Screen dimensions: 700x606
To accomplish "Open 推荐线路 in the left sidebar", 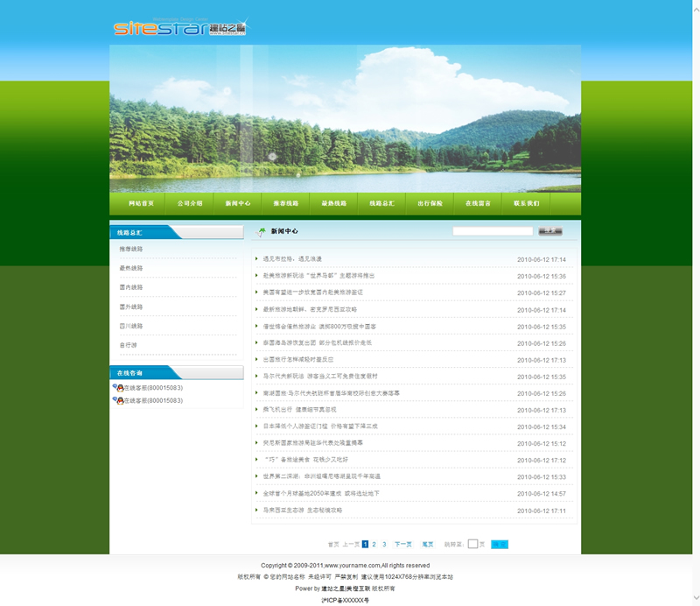I will tap(131, 250).
